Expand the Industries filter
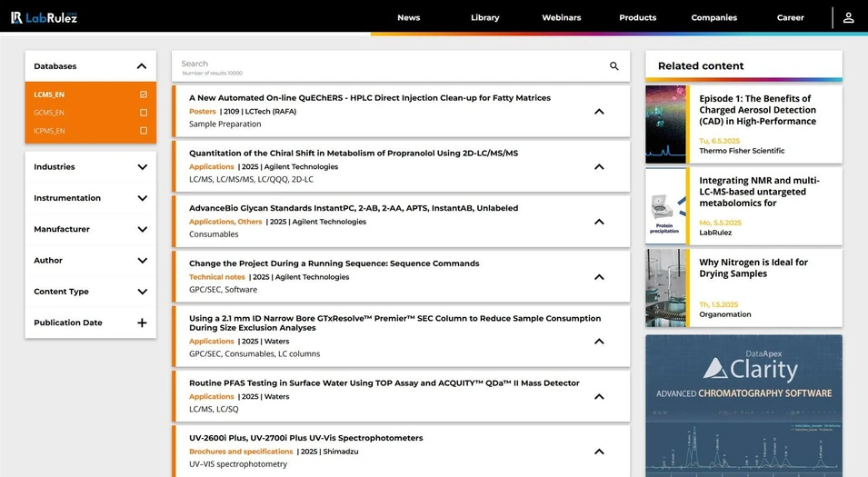868x477 pixels. click(x=143, y=167)
